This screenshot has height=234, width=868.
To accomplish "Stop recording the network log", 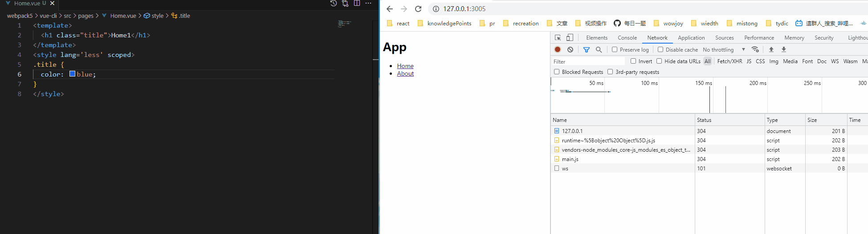I will 558,49.
